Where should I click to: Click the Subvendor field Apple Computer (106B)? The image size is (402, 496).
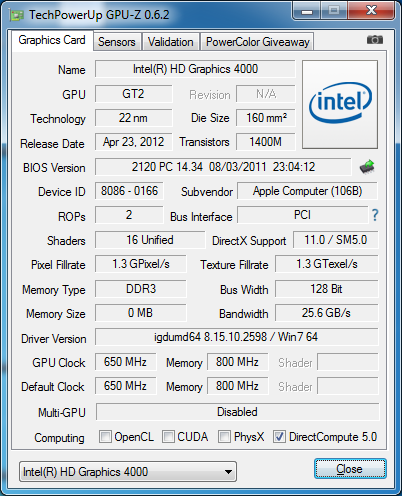(307, 191)
